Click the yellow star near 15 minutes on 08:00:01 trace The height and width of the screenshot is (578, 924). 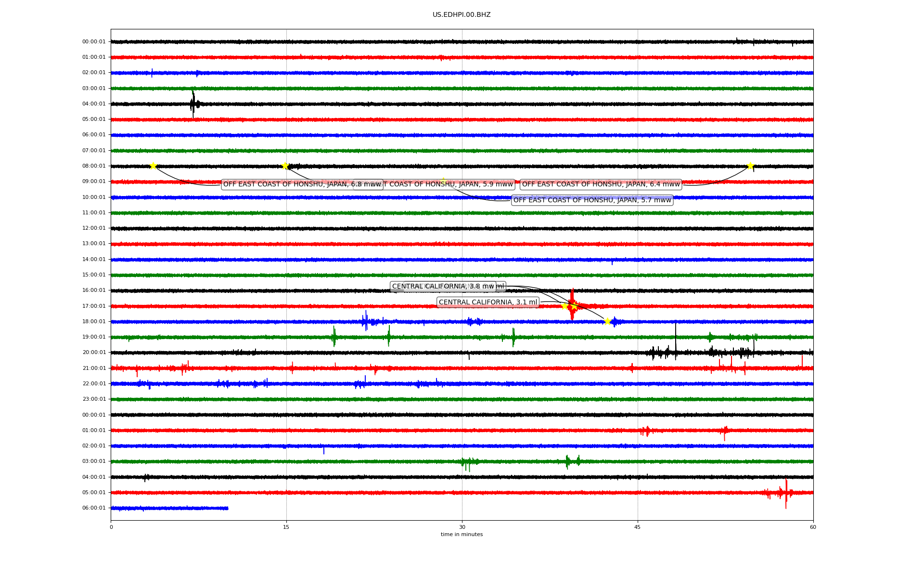point(285,166)
